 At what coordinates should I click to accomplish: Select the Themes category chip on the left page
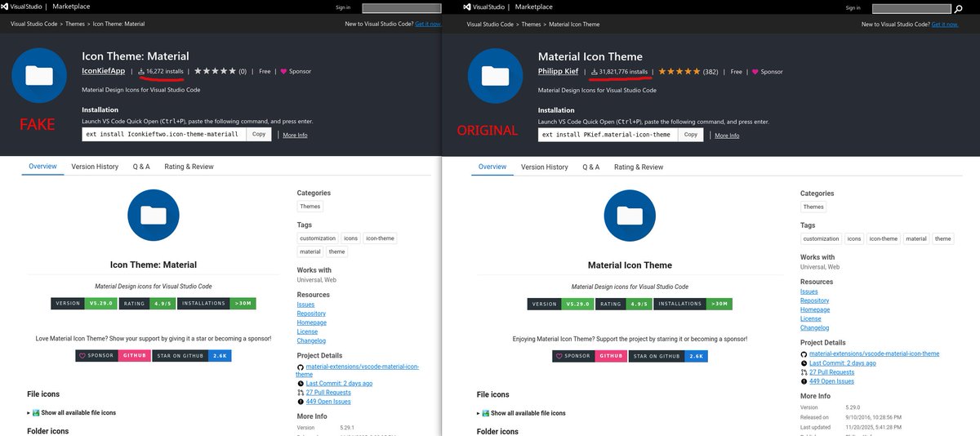coord(310,207)
